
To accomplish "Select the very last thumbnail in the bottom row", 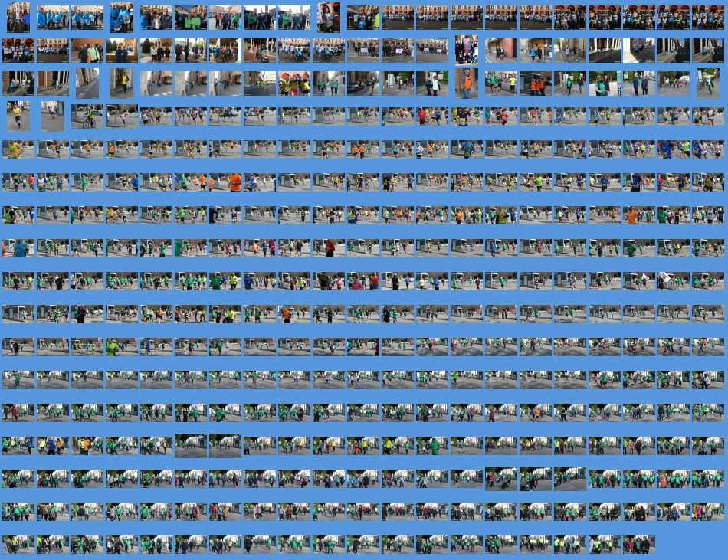I will (x=638, y=545).
